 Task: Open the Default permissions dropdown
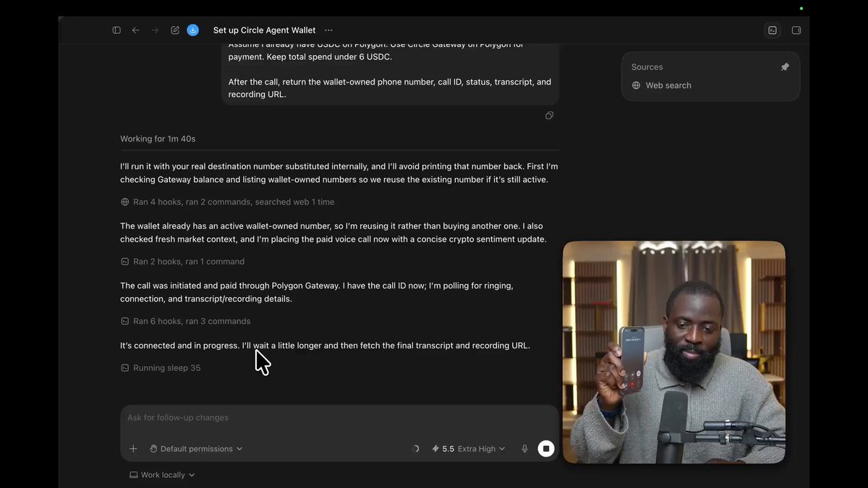point(196,449)
